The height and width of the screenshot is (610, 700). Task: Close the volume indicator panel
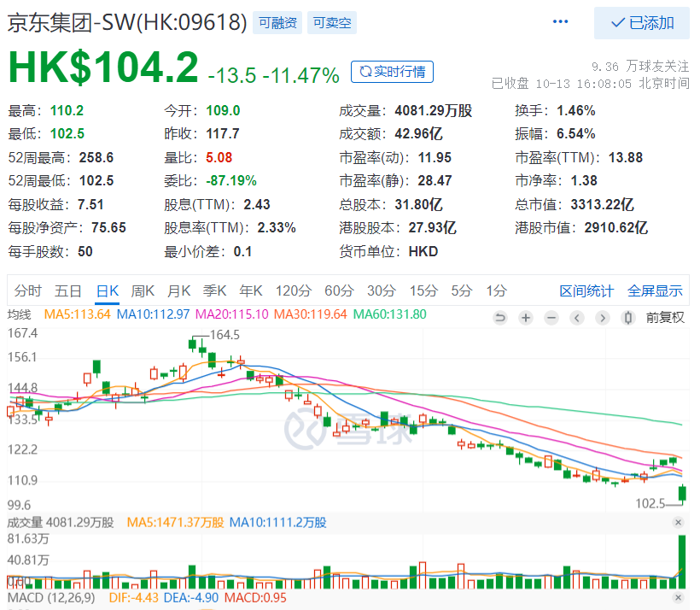[678, 522]
